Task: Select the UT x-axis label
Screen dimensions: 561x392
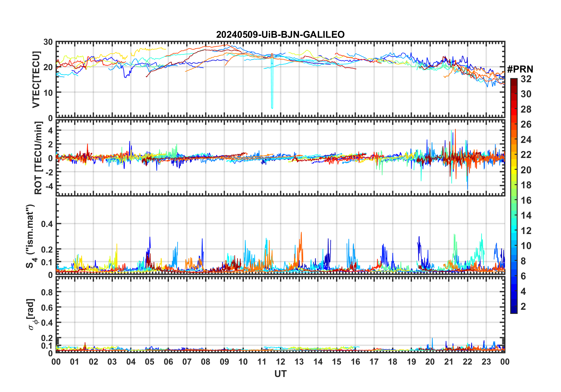Action: click(280, 374)
